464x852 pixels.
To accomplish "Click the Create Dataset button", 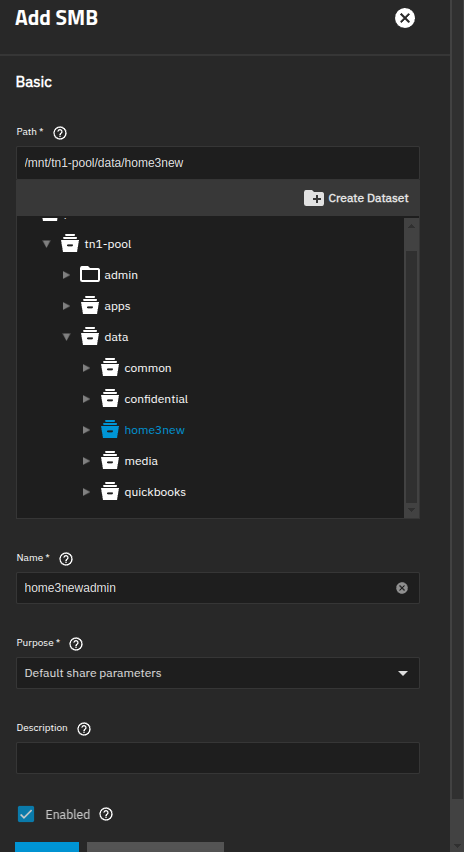I will coord(356,198).
